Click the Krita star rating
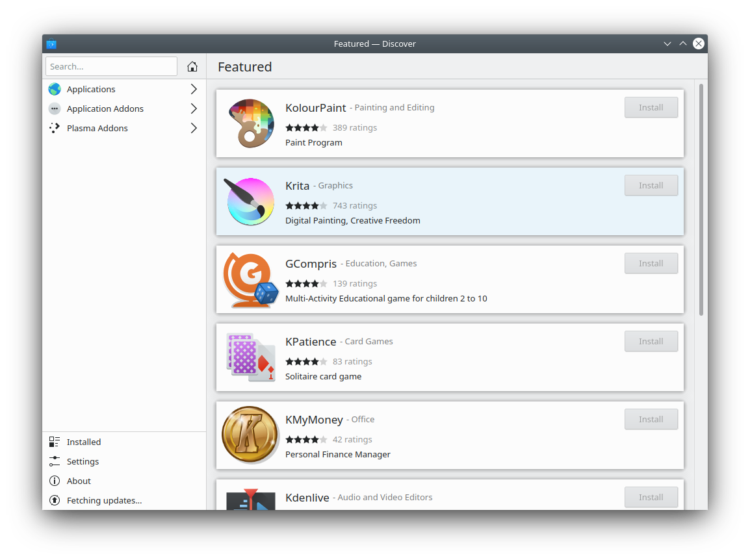Screen dimensions: 750x560 point(307,206)
